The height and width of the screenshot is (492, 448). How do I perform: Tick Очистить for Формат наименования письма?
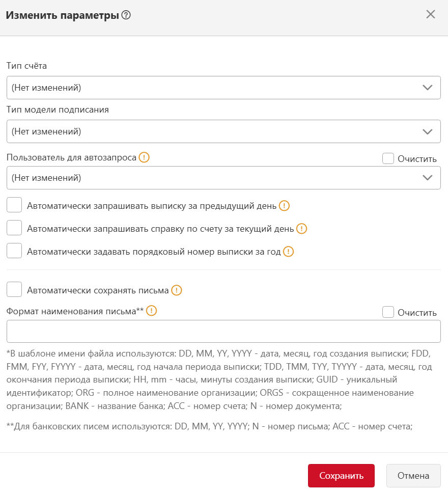(388, 312)
